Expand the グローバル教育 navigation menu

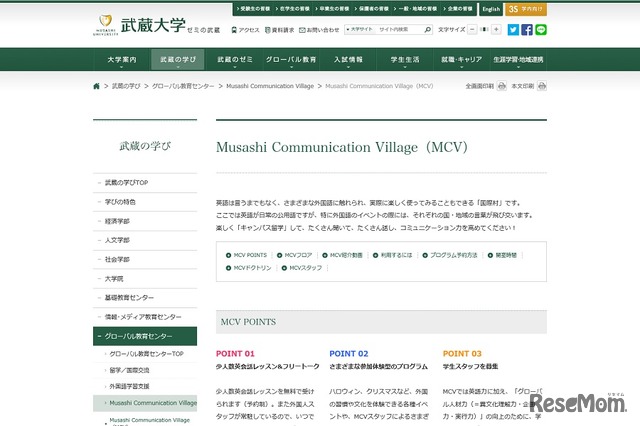[x=291, y=60]
